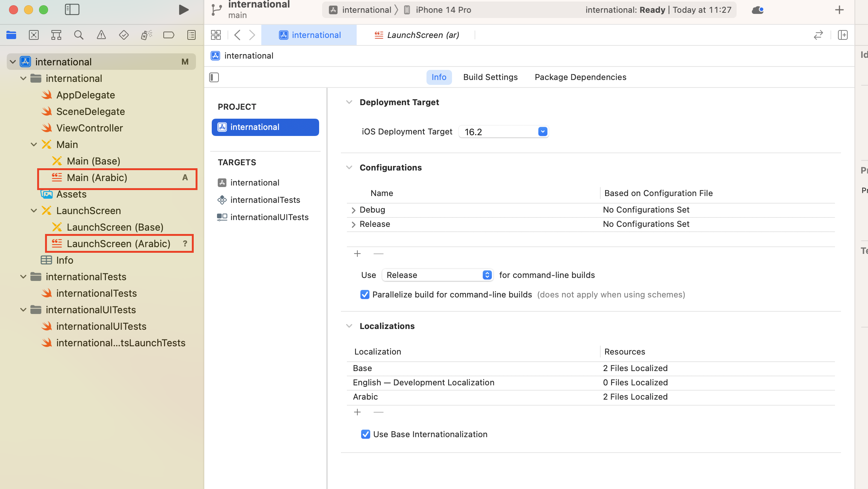Image resolution: width=868 pixels, height=489 pixels.
Task: Select the English Development Localization row
Action: click(x=591, y=383)
